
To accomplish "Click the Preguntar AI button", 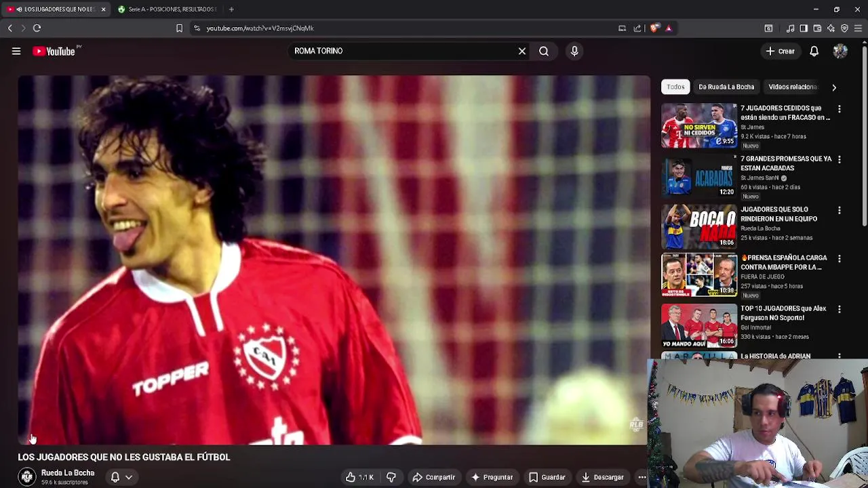I will click(x=492, y=477).
